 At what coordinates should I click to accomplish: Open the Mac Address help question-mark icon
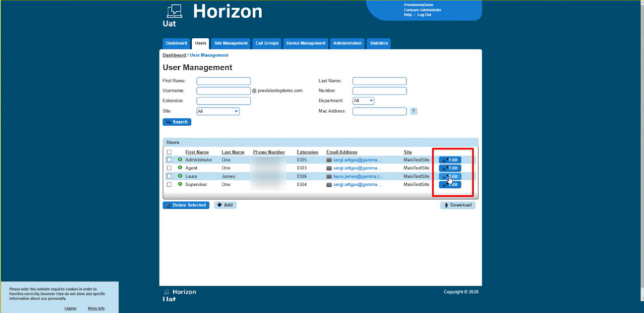(x=414, y=111)
